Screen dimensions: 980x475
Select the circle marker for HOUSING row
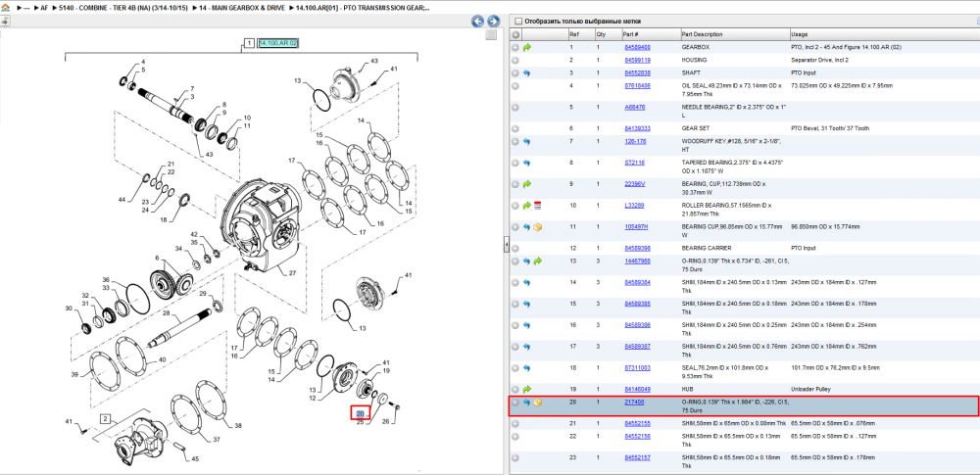(x=515, y=61)
